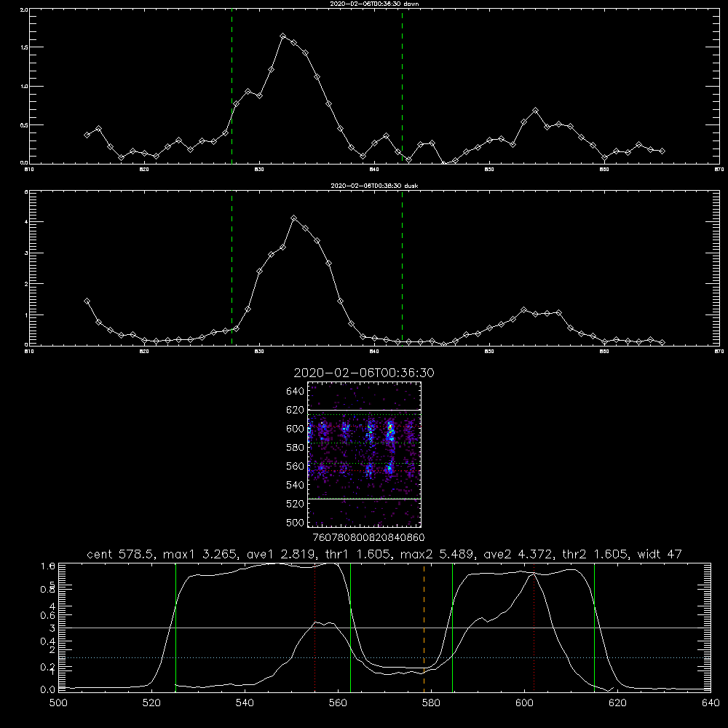
Task: Click y-axis label 4 of dusk plot
Action: tap(26, 222)
